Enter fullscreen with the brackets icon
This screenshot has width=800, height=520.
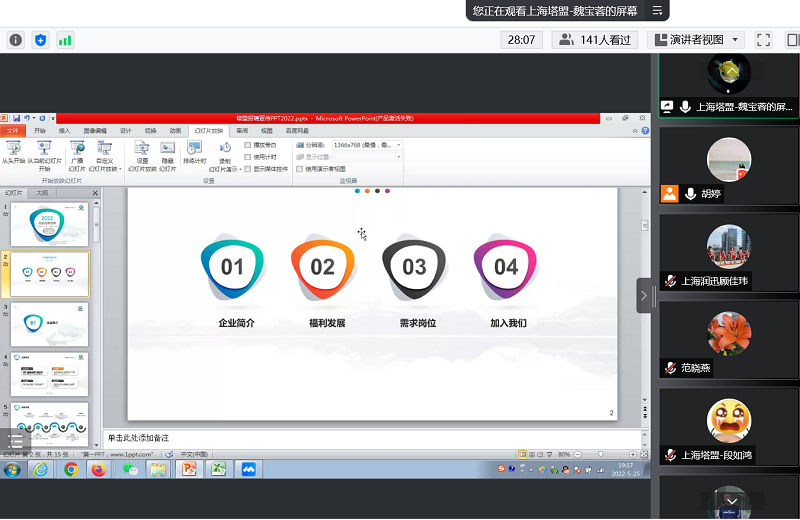coord(763,40)
